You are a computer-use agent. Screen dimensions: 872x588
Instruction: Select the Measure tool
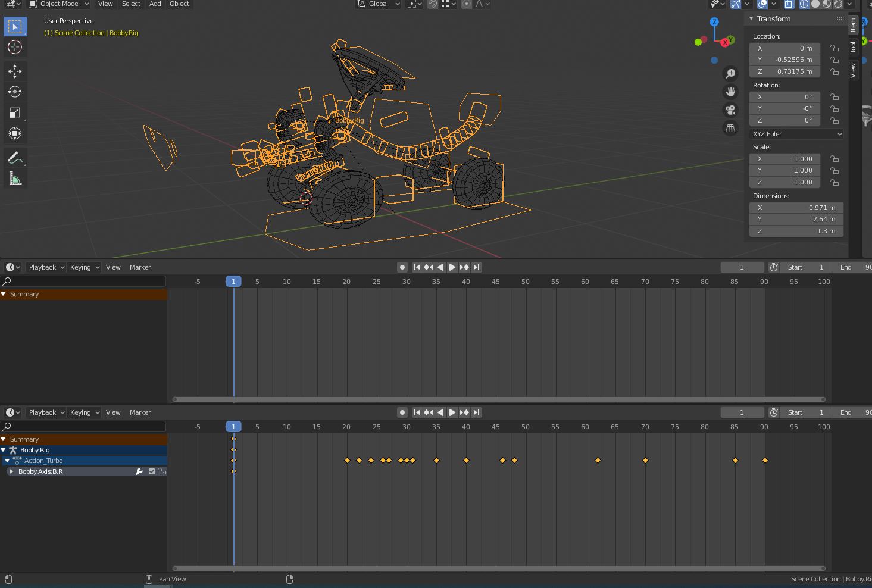pos(15,177)
